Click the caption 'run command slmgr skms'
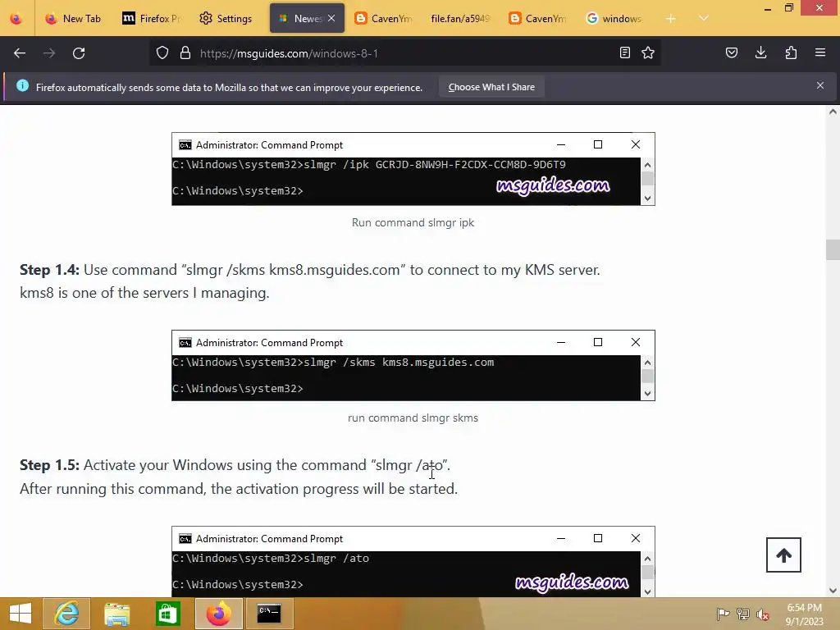 click(413, 418)
